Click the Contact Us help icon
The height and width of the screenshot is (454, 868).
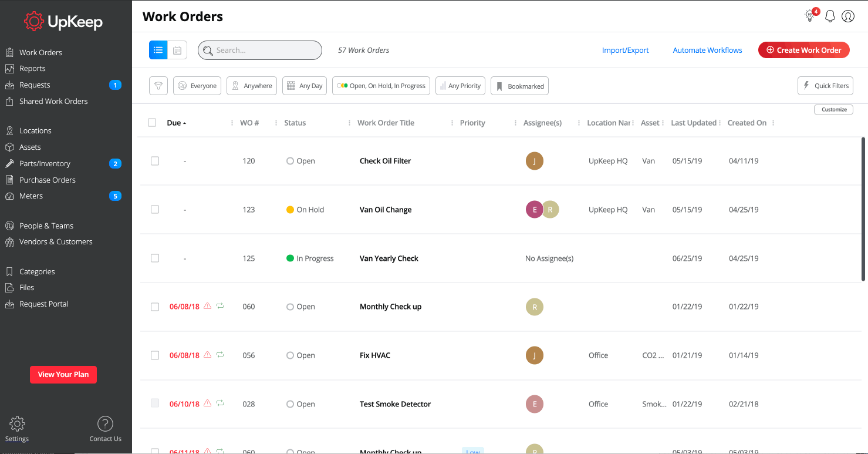(x=105, y=423)
